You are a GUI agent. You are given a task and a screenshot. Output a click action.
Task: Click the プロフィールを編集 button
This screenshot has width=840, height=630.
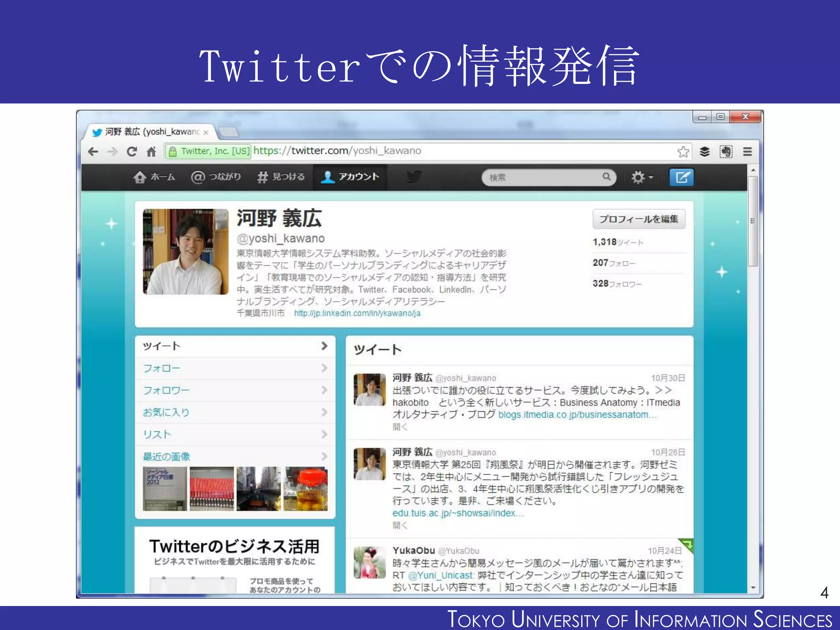639,219
